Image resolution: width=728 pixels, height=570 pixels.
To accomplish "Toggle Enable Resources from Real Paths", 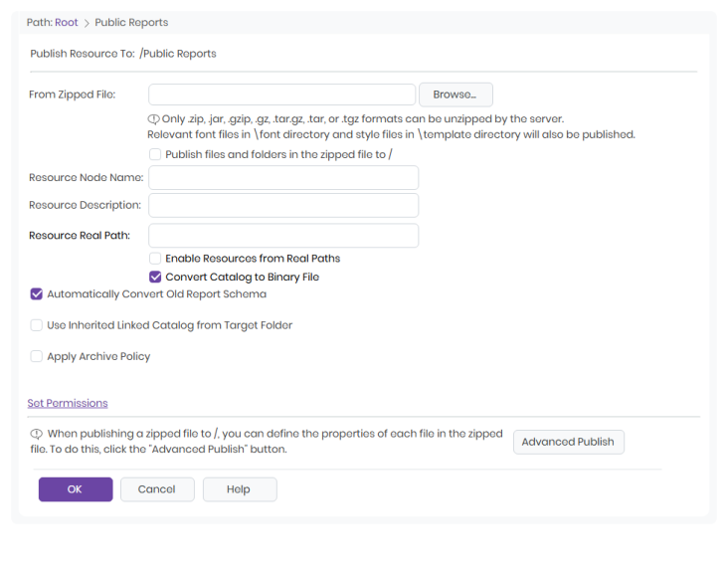I will click(155, 259).
